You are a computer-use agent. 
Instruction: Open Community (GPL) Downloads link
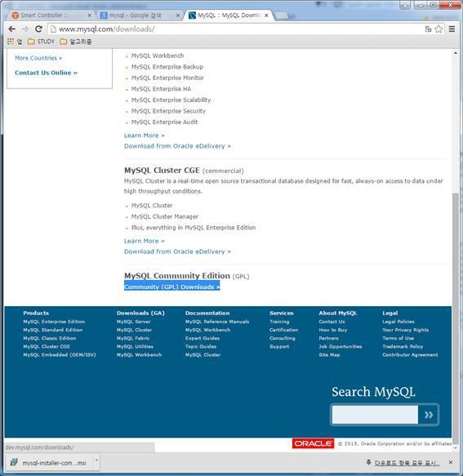pos(171,287)
